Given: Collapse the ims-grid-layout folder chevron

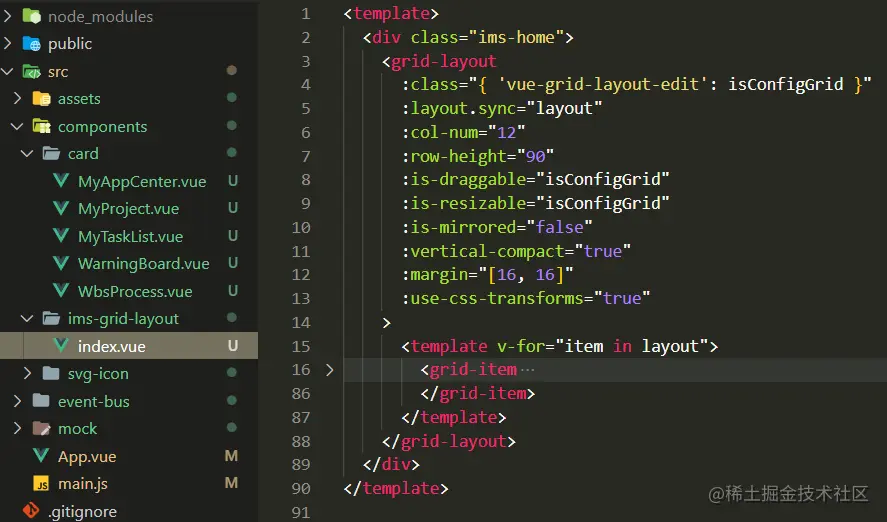Looking at the screenshot, I should (x=27, y=318).
